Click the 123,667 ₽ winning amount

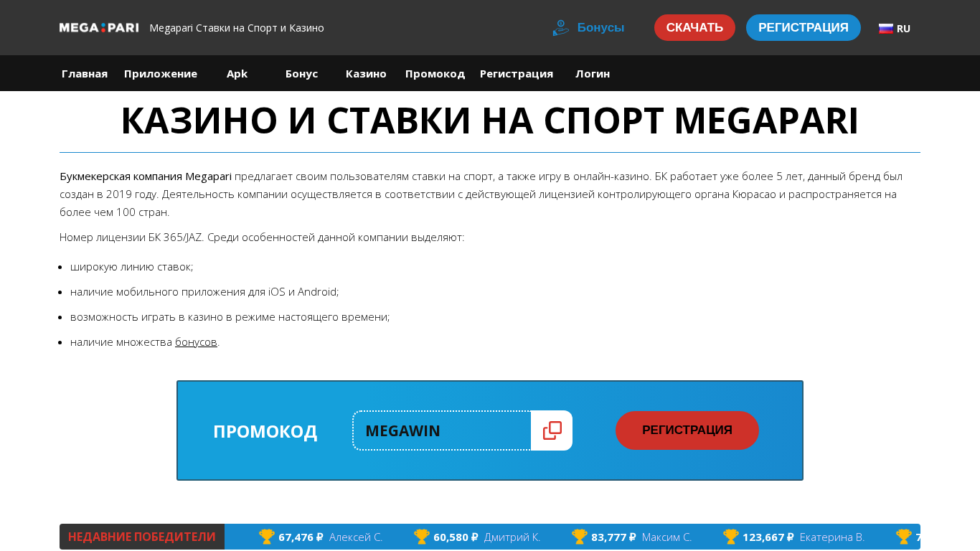click(x=768, y=537)
